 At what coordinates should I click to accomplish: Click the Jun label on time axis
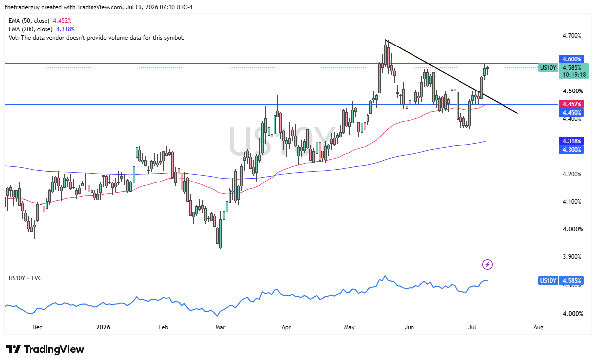tap(410, 327)
